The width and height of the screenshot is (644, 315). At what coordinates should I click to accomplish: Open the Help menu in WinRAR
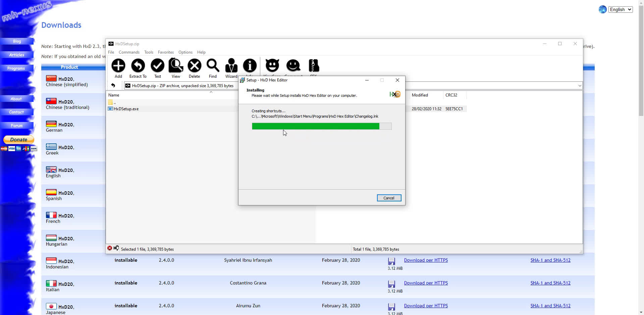(x=201, y=52)
